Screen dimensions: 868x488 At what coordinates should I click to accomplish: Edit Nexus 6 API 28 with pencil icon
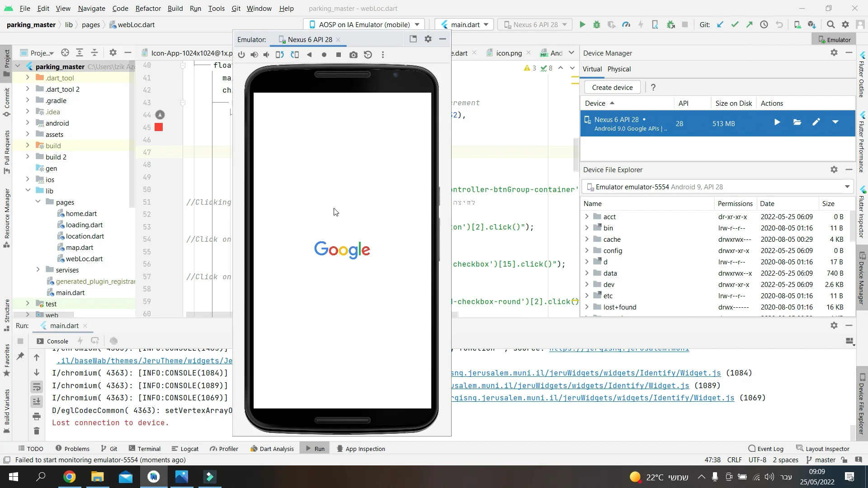[x=816, y=122]
